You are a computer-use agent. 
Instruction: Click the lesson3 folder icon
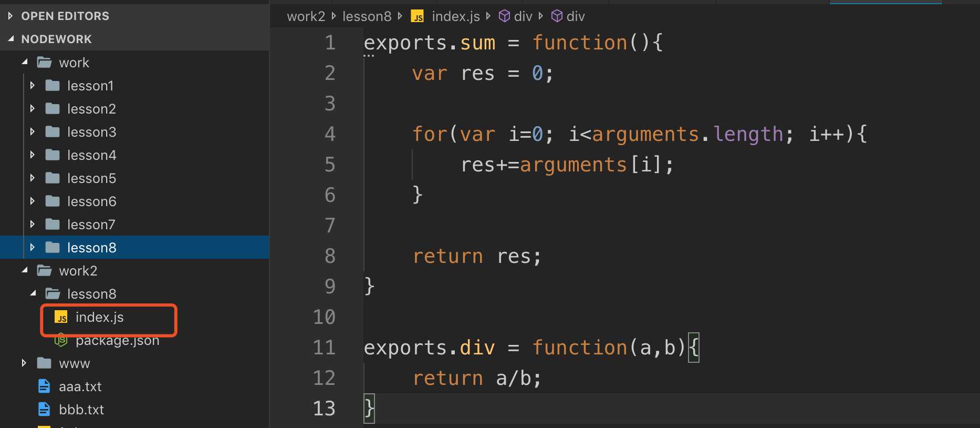pyautogui.click(x=53, y=131)
